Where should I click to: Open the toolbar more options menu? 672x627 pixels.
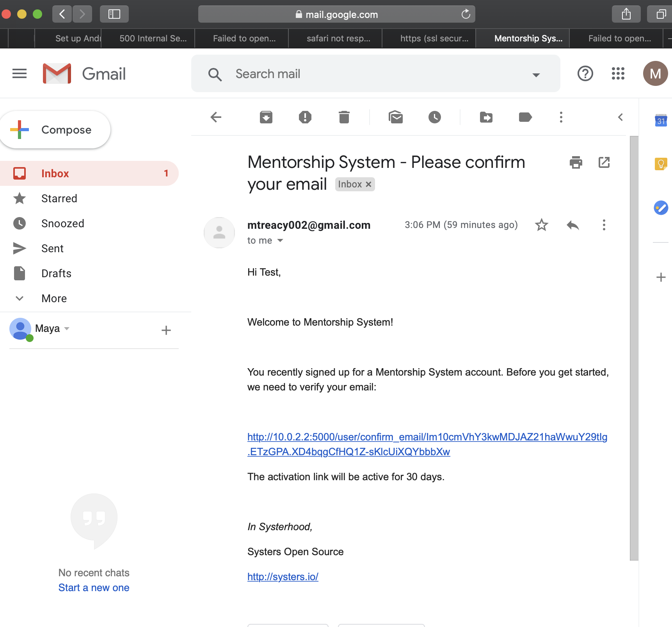coord(561,117)
